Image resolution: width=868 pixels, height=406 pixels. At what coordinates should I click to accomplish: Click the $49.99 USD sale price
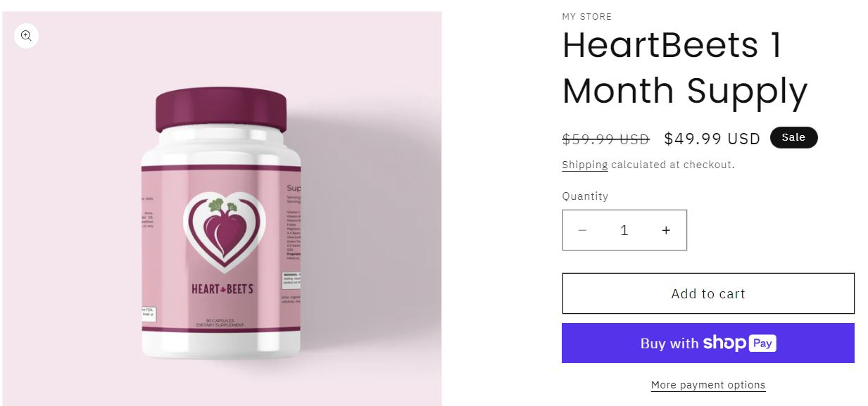(x=712, y=139)
